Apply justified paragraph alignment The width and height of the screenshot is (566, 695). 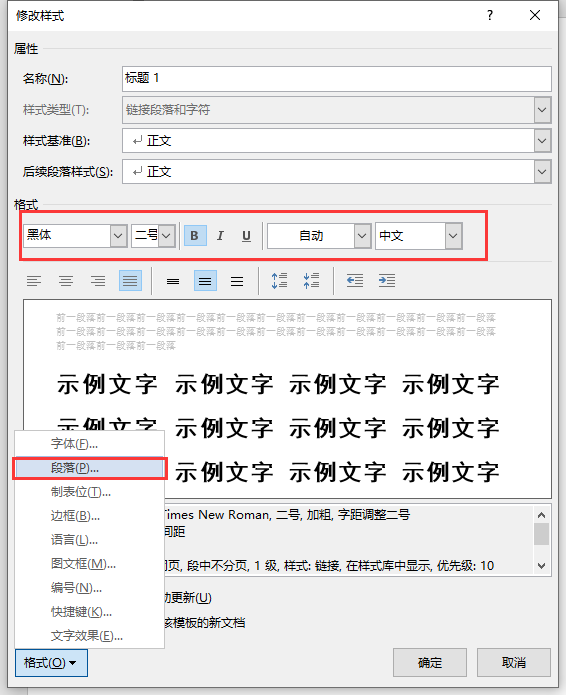coord(130,281)
